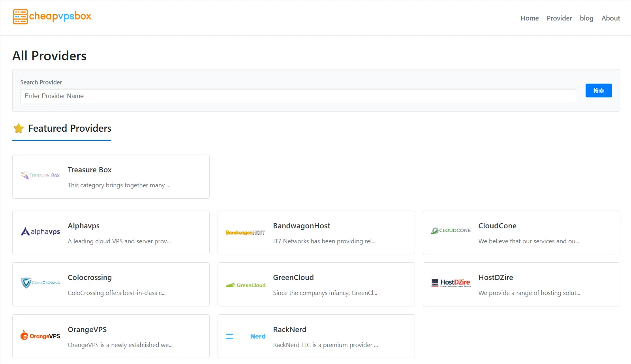Viewport: 631px width, 364px height.
Task: Click the Search Provider label
Action: (x=41, y=82)
